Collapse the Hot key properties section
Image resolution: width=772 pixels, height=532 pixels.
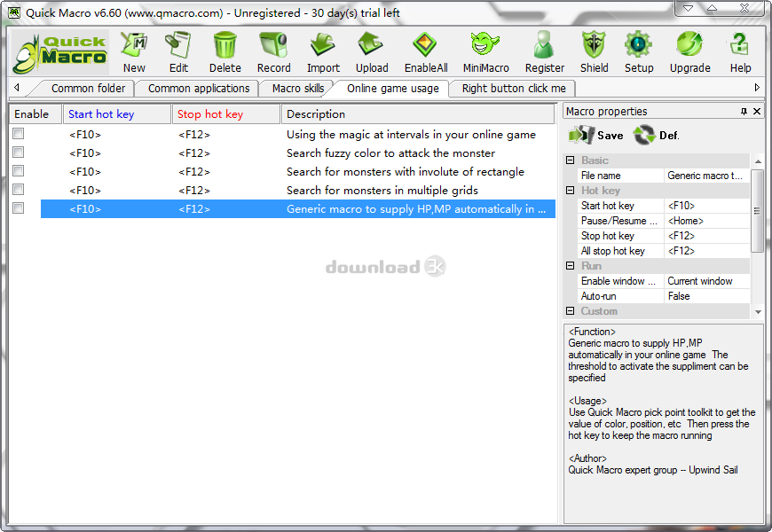(x=568, y=191)
